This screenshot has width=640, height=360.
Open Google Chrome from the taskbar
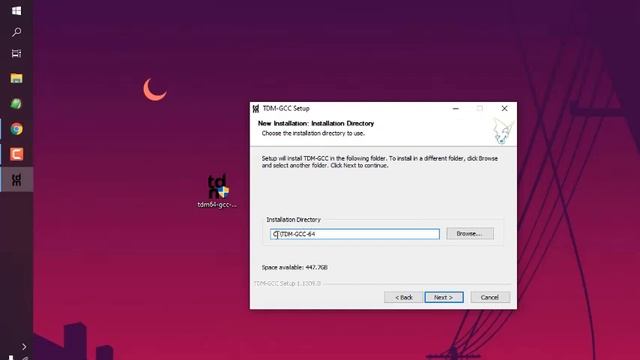click(x=16, y=129)
